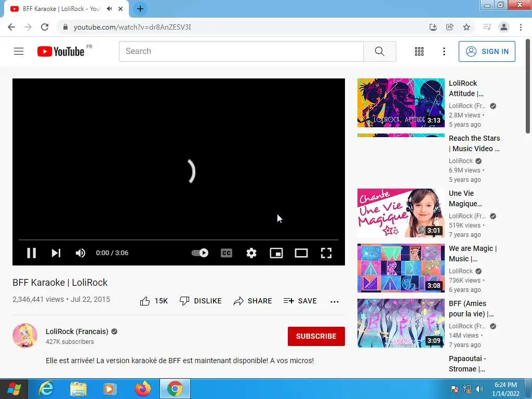
Task: Open the Windows Start menu
Action: [14, 389]
